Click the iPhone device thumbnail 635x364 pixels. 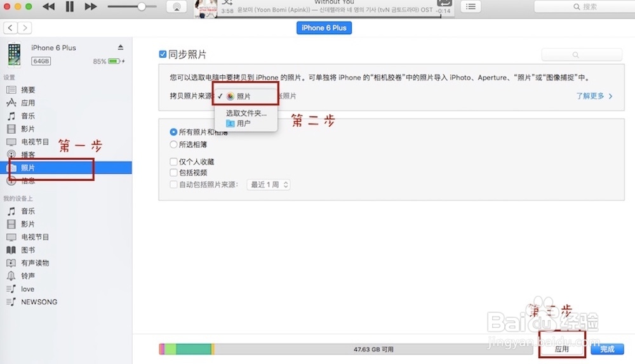click(14, 54)
